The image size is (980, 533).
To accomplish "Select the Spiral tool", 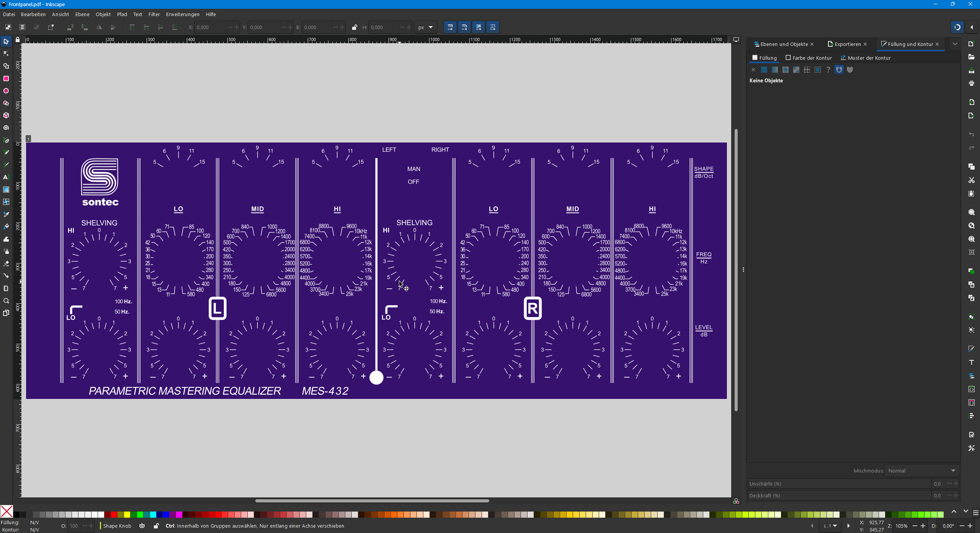I will [x=6, y=128].
